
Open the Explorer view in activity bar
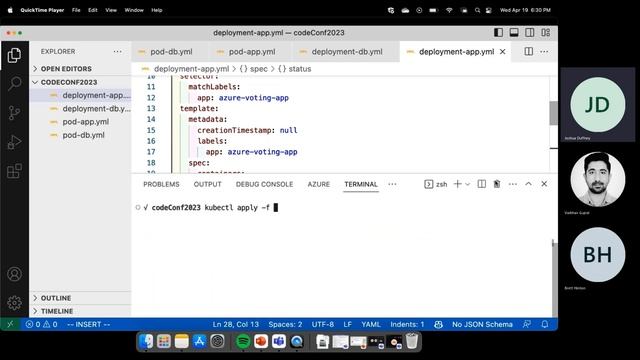(x=14, y=55)
